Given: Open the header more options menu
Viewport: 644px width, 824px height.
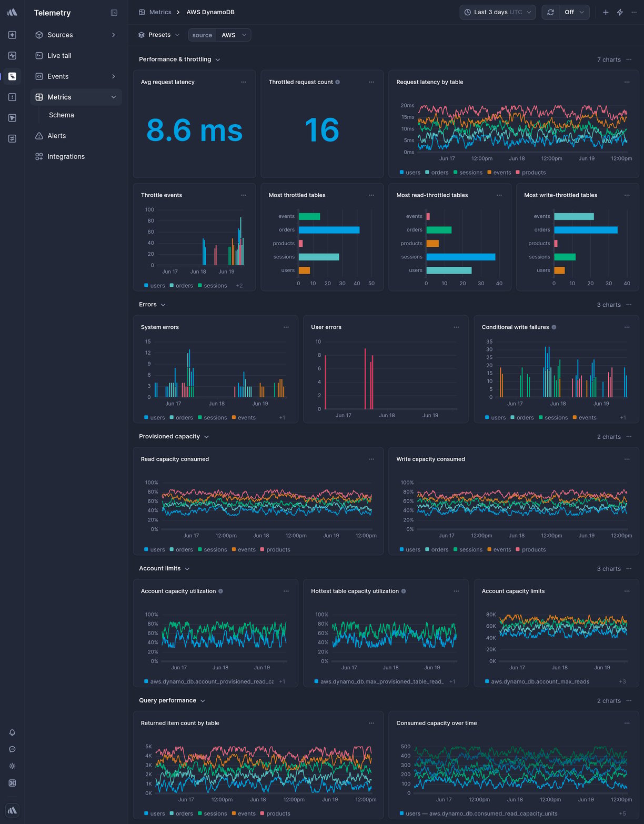Looking at the screenshot, I should (634, 12).
